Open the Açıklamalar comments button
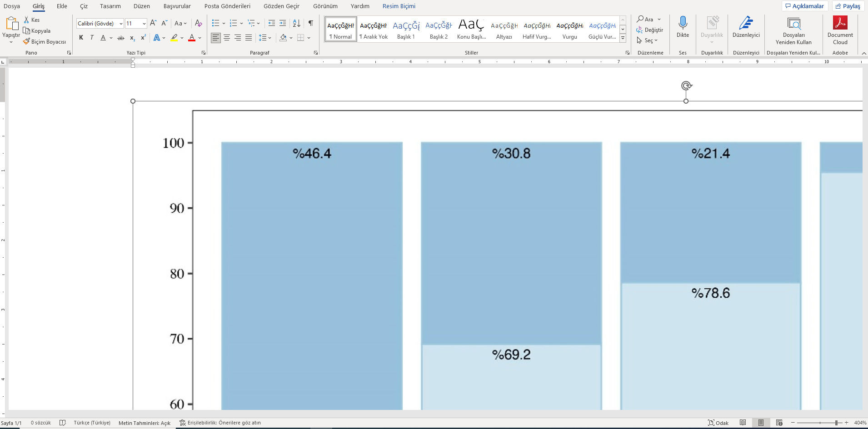This screenshot has height=429, width=868. point(804,6)
